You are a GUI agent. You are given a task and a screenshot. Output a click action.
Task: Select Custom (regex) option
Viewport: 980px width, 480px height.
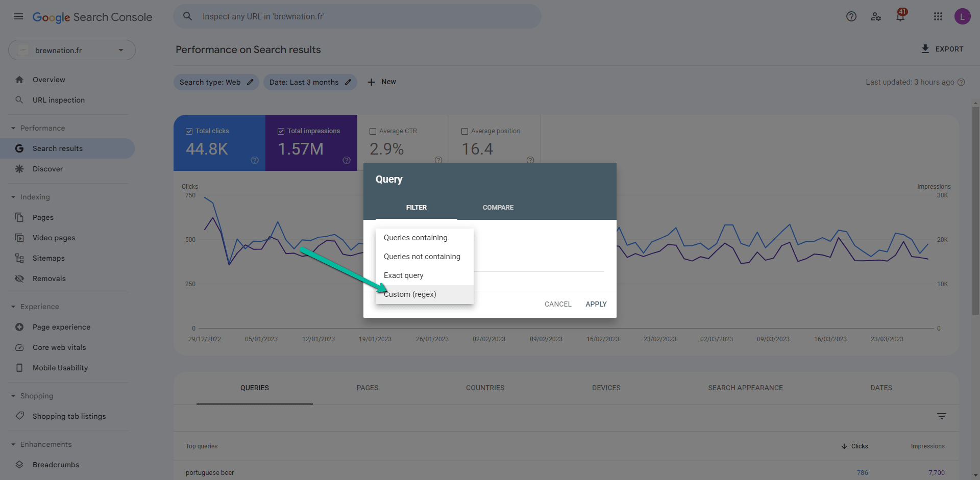click(425, 294)
